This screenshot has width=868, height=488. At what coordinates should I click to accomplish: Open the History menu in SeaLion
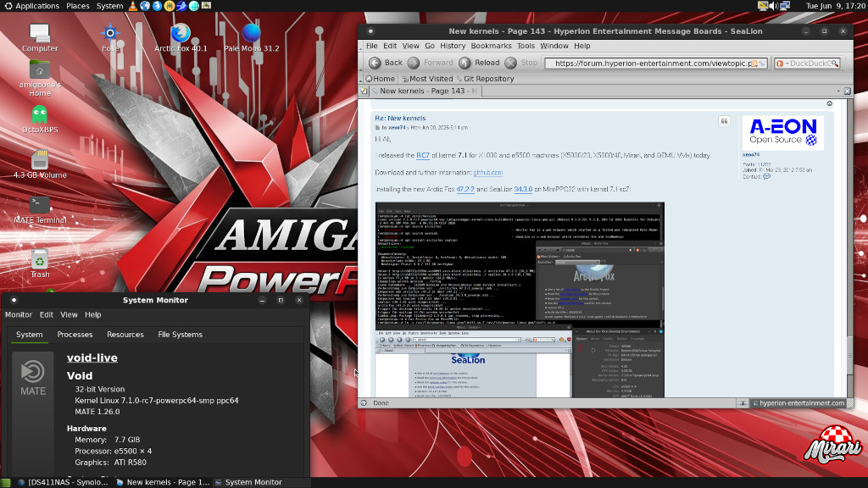[453, 46]
